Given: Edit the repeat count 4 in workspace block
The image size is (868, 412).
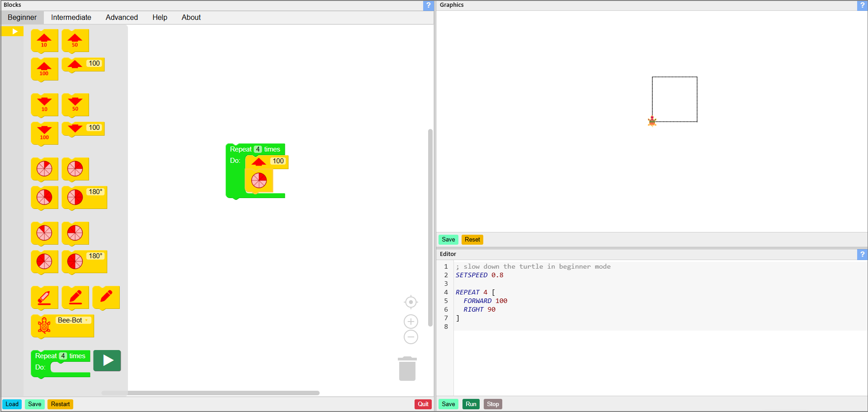Looking at the screenshot, I should coord(258,149).
